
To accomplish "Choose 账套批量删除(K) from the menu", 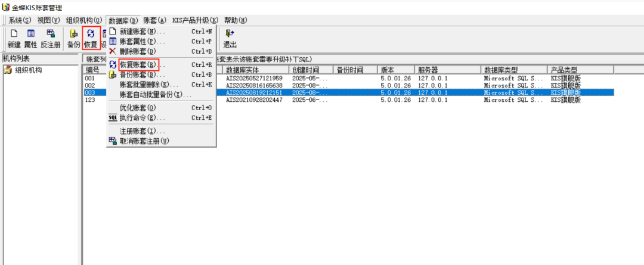I will pos(161,85).
